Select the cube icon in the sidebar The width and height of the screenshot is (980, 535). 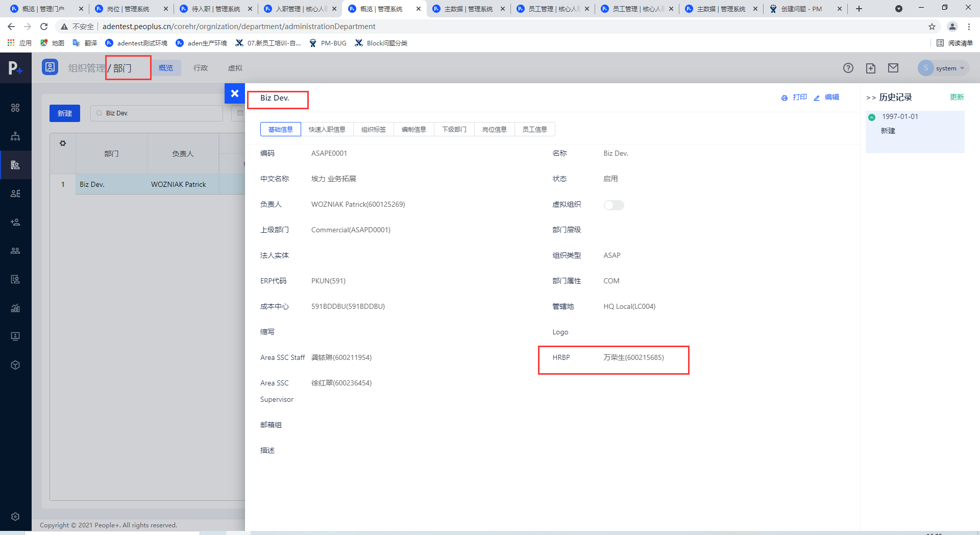click(x=15, y=364)
